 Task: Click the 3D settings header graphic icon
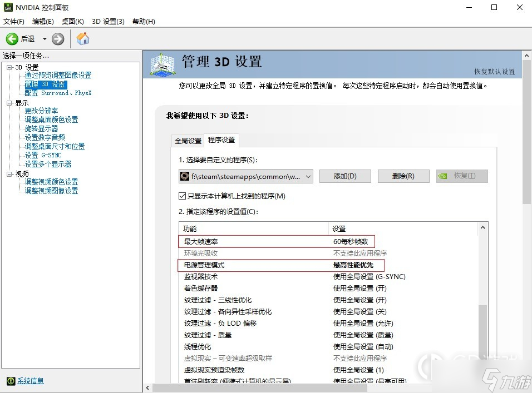[x=164, y=63]
